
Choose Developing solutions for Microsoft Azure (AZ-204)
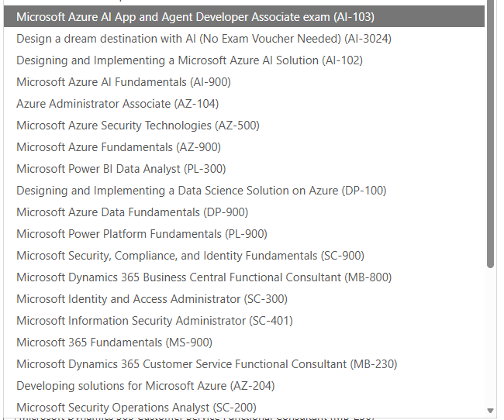[x=244, y=386]
